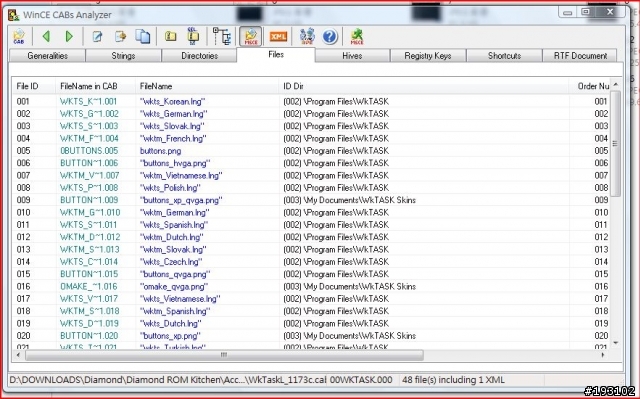
Task: Click the vertical scrollbar up arrow
Action: tap(616, 84)
